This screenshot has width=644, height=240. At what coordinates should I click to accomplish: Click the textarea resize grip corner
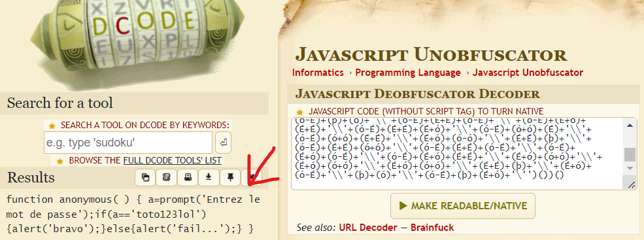[630, 184]
